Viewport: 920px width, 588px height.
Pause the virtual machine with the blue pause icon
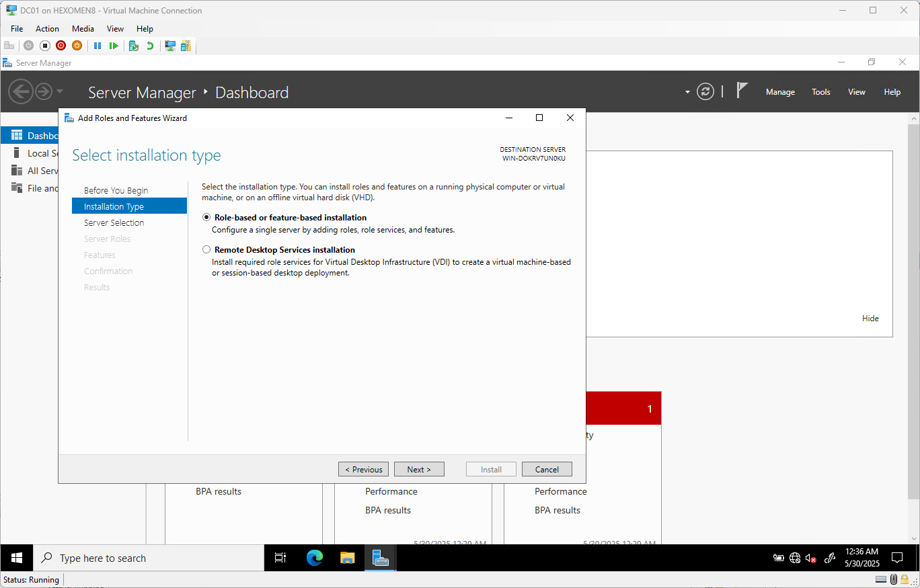coord(98,46)
